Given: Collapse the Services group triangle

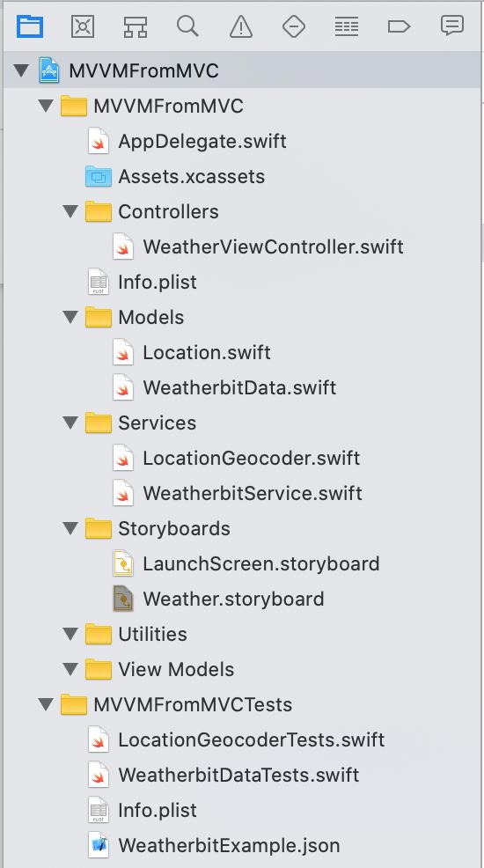Looking at the screenshot, I should point(70,423).
